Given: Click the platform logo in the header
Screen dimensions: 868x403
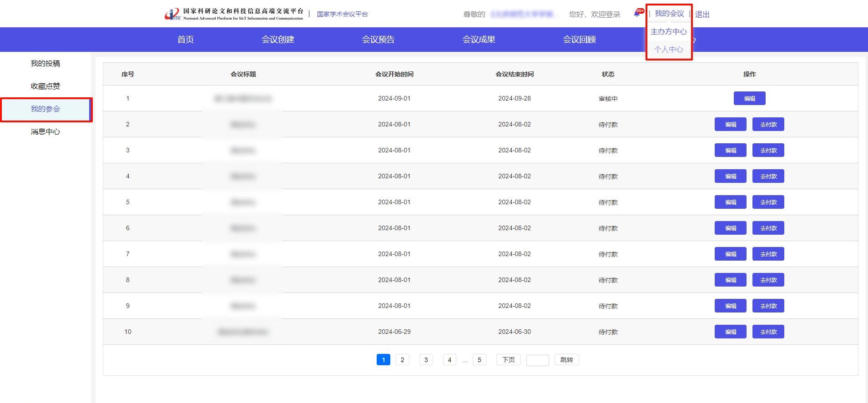Looking at the screenshot, I should [234, 14].
